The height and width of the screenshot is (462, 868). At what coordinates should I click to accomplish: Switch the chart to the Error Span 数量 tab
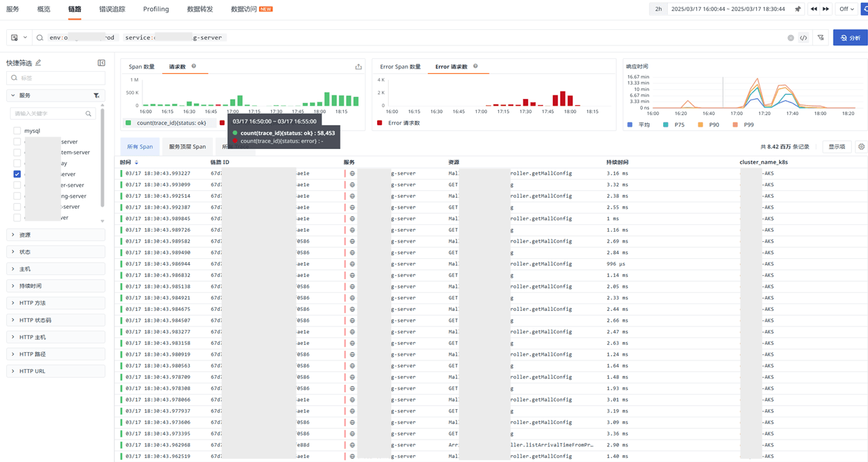400,66
